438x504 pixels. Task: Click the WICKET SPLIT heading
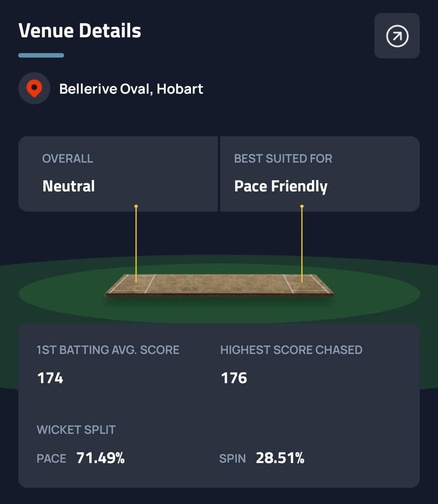(76, 430)
